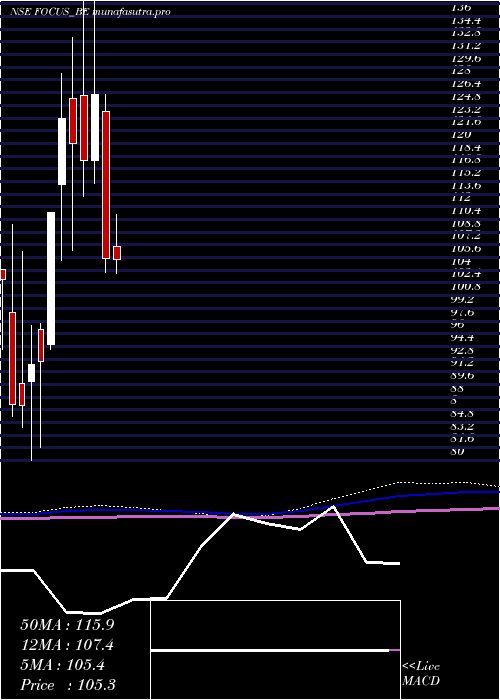Image resolution: width=500 pixels, height=700 pixels.
Task: Click the <<Live MACD label
Action: coord(421,674)
